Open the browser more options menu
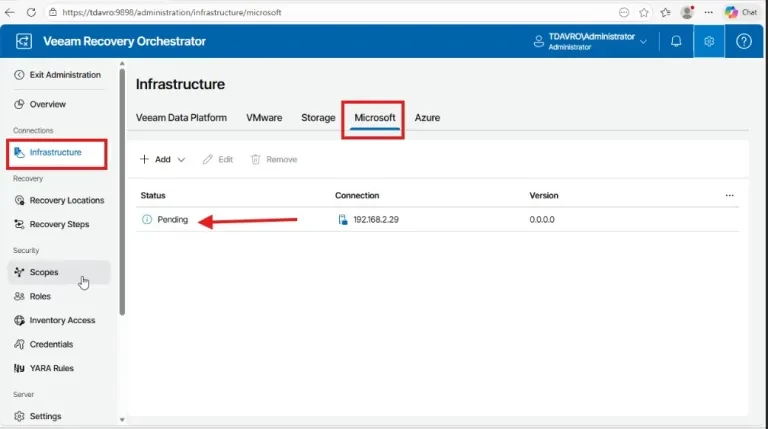 click(709, 13)
